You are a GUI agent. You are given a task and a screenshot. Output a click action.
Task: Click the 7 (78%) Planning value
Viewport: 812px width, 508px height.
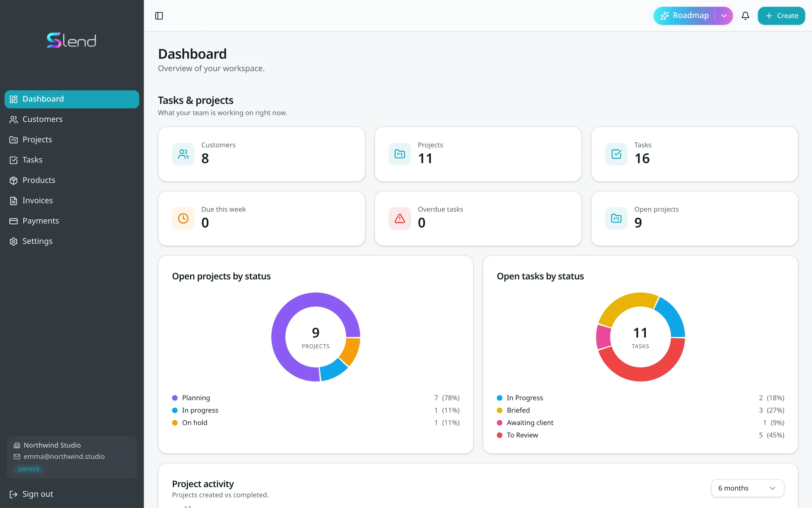pyautogui.click(x=447, y=398)
